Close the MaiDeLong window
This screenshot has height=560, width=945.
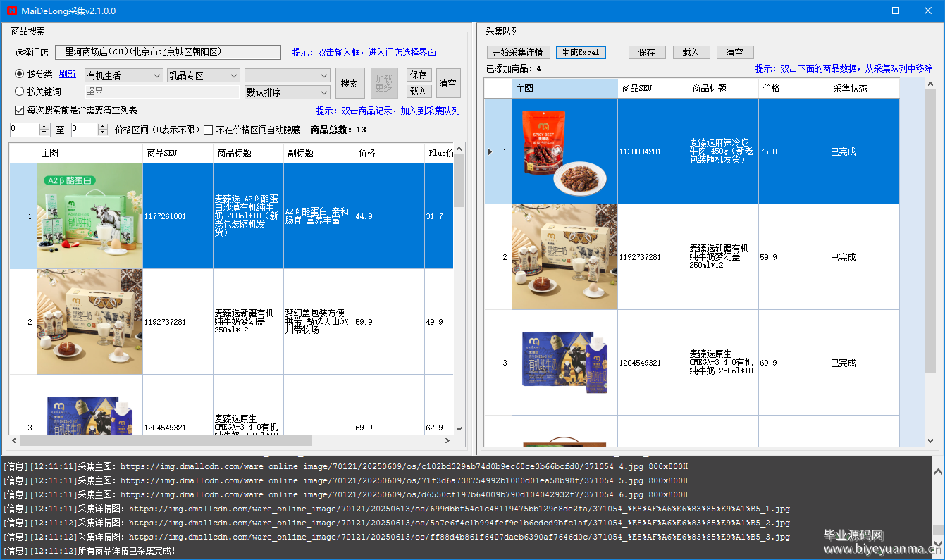[928, 11]
